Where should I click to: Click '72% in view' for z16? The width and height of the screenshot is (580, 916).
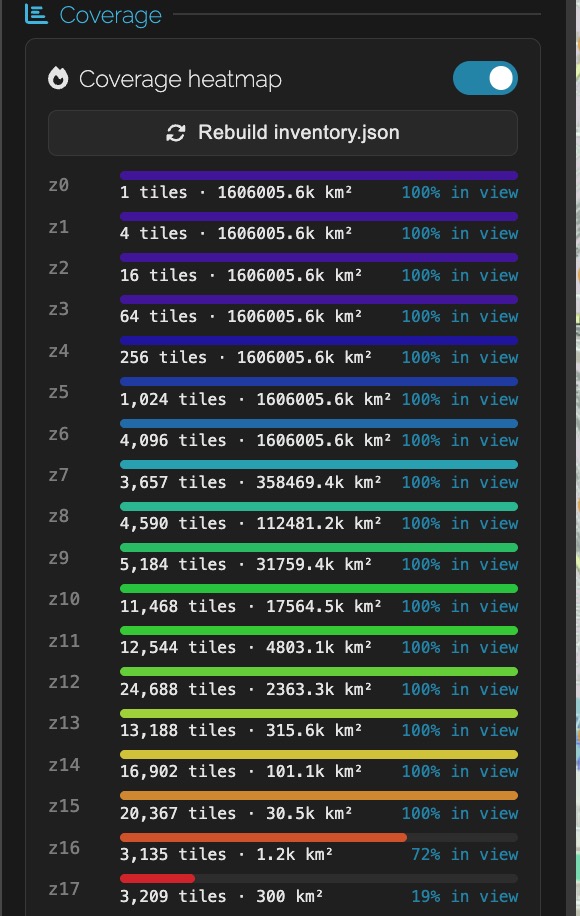(x=465, y=854)
